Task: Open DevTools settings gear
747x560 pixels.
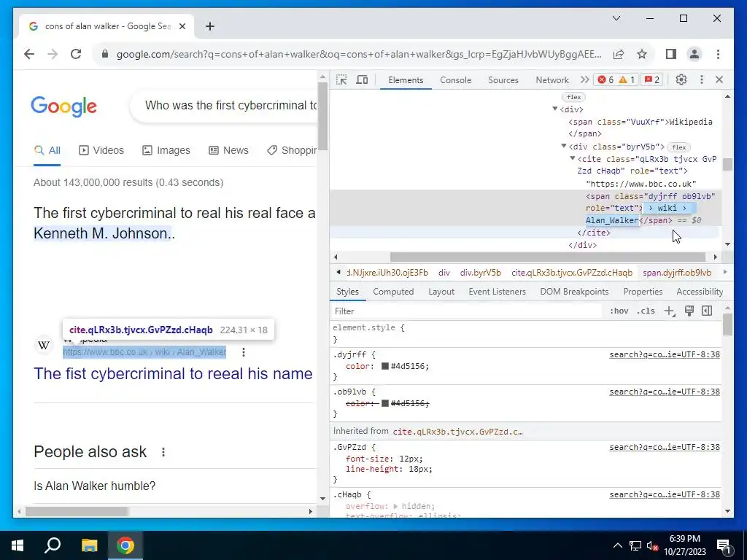Action: [x=681, y=80]
